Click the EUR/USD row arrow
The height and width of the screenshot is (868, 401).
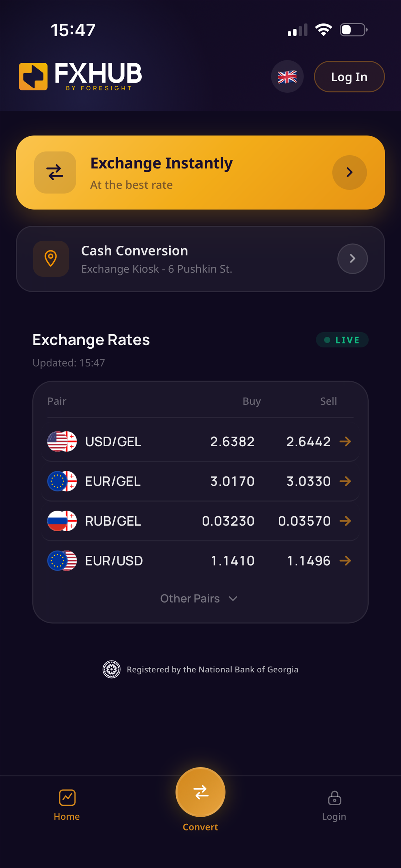(x=345, y=561)
